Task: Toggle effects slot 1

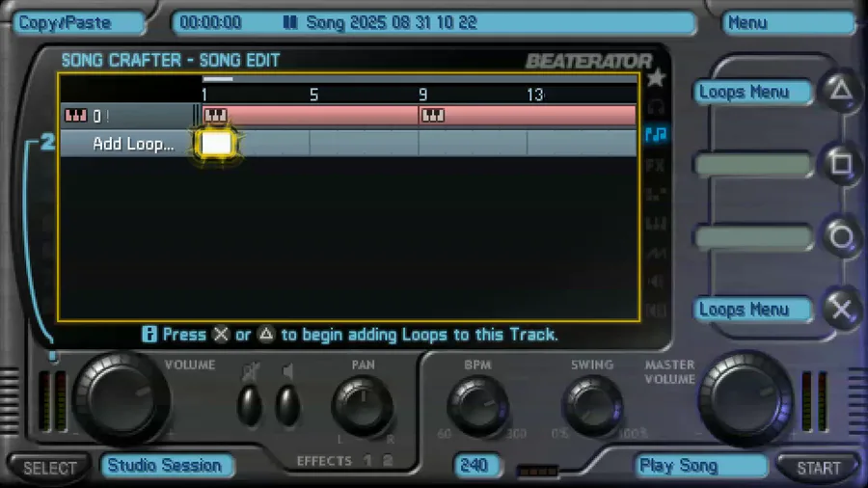Action: (367, 460)
